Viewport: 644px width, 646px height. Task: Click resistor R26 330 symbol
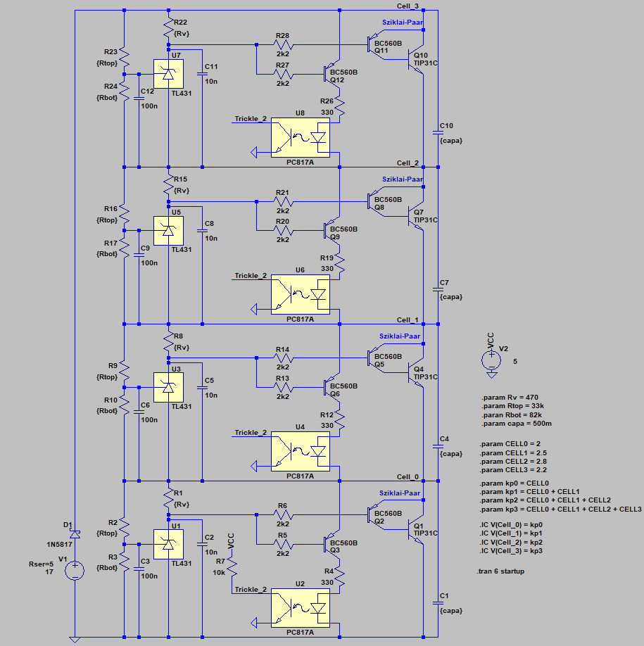(x=339, y=106)
